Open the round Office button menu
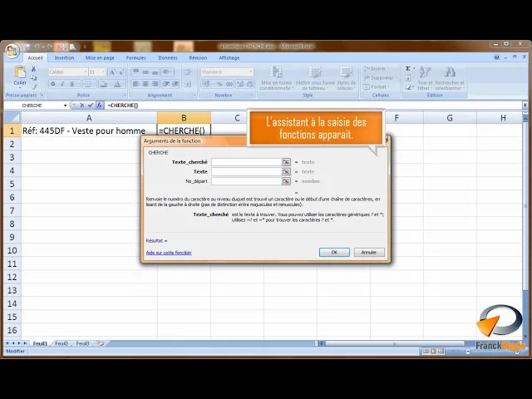Screen dimensions: 532x399 tap(12, 52)
